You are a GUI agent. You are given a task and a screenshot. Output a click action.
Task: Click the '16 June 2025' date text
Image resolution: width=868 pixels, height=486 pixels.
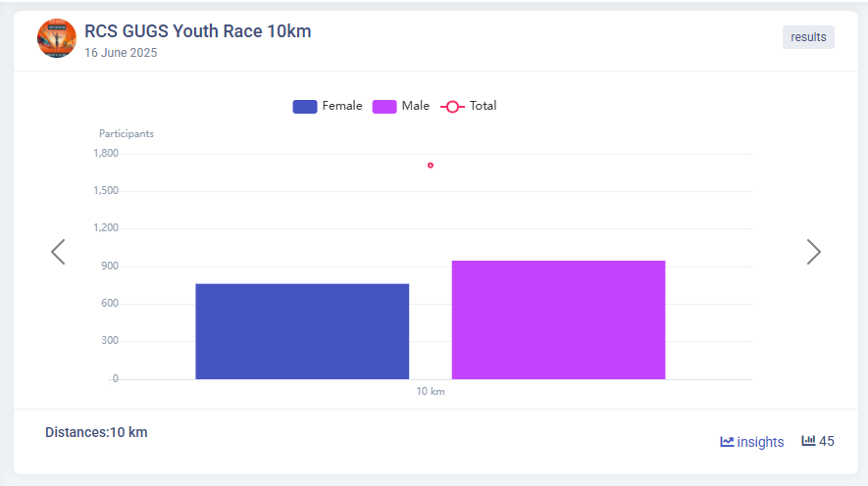pyautogui.click(x=121, y=53)
